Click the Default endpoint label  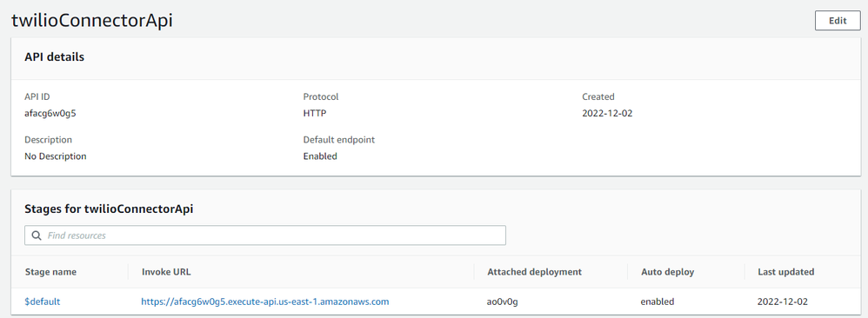[339, 140]
